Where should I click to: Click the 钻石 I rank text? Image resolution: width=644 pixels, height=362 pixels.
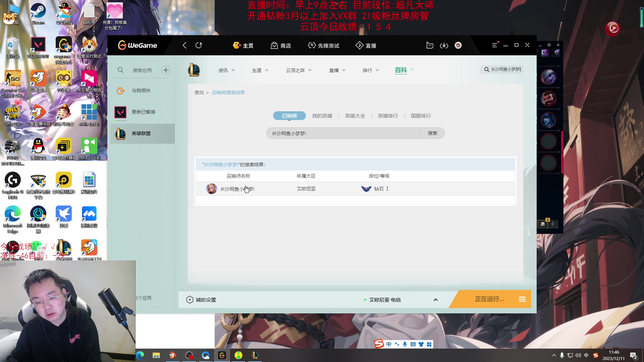(381, 189)
